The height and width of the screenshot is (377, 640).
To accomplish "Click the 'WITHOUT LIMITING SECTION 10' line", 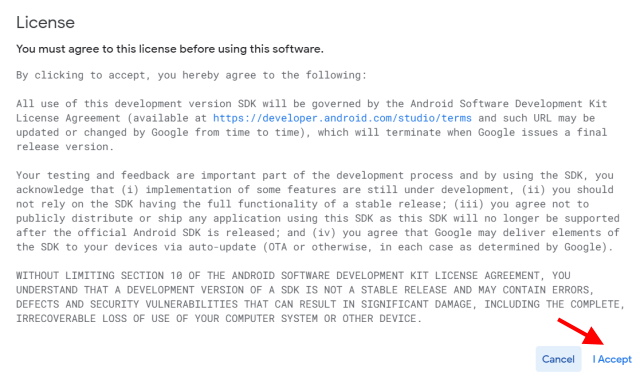I will click(x=293, y=275).
